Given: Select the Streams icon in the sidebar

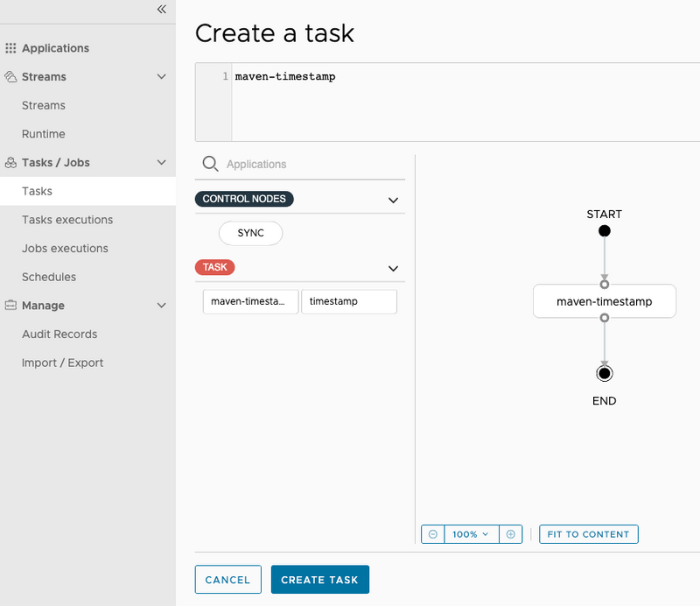Looking at the screenshot, I should (10, 76).
